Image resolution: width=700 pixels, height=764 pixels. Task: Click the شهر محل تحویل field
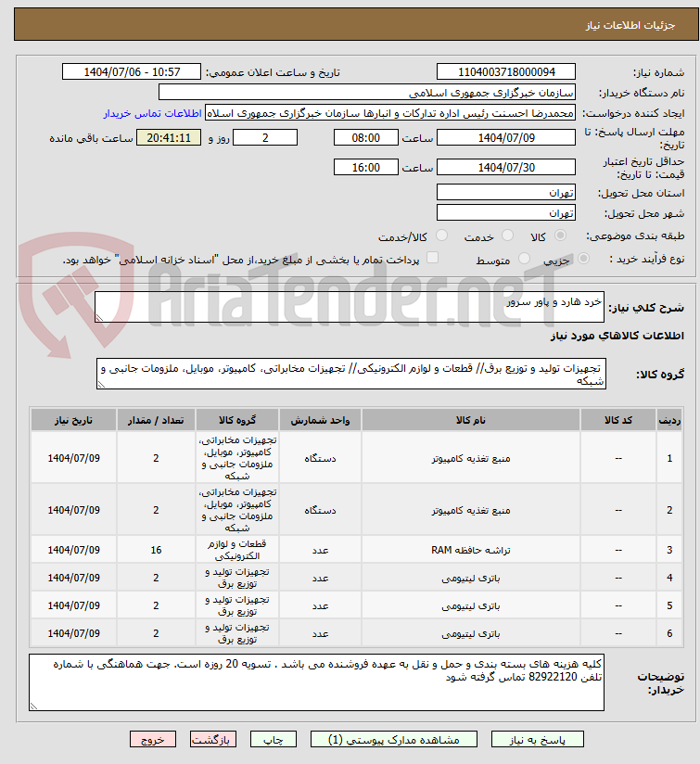coord(505,213)
